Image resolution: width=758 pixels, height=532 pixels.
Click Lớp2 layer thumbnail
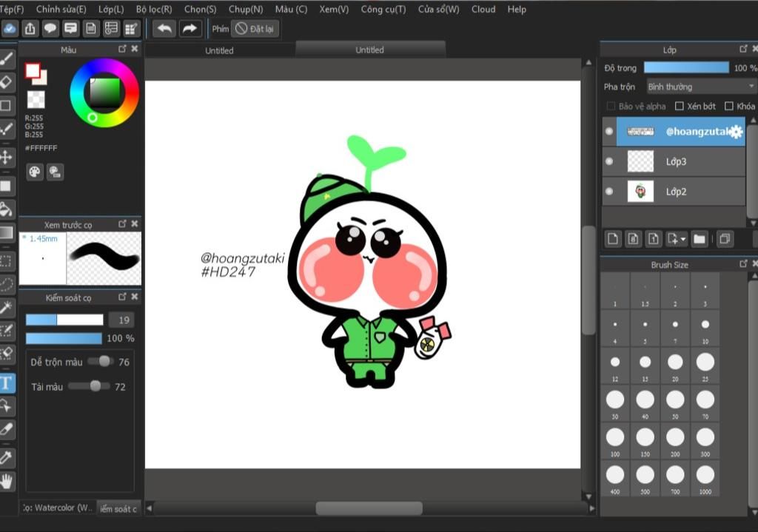640,192
